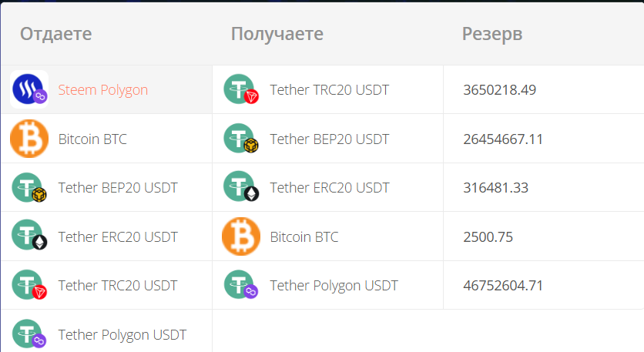Select Tether Polygon USDT label in Отдаете list
644x352 pixels.
pos(122,335)
